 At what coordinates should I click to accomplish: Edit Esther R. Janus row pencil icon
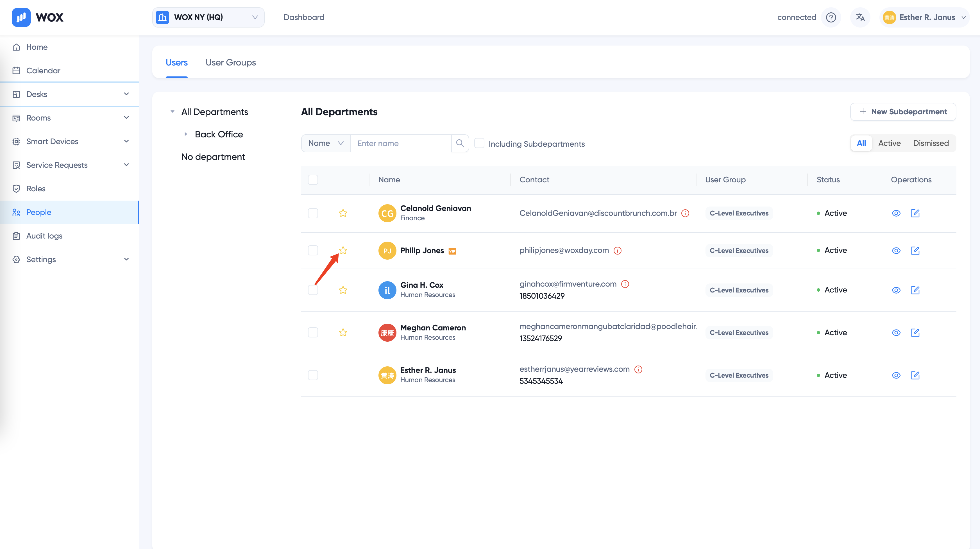coord(915,375)
